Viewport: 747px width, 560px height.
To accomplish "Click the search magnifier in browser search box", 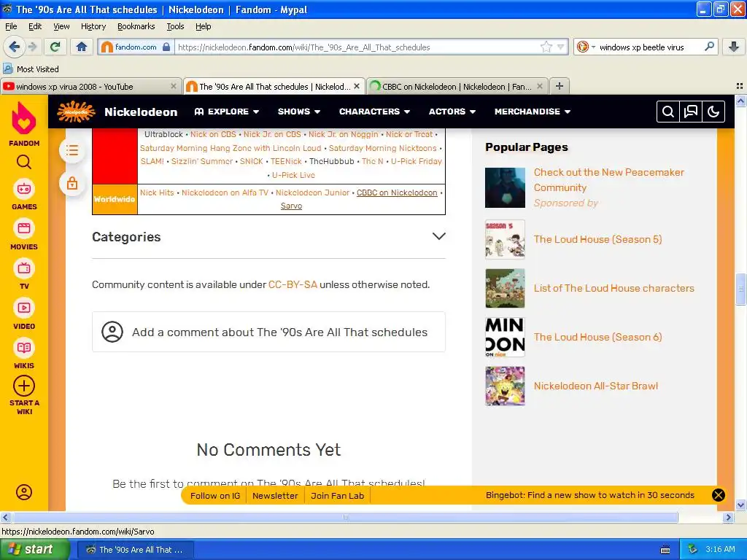I will coord(709,47).
